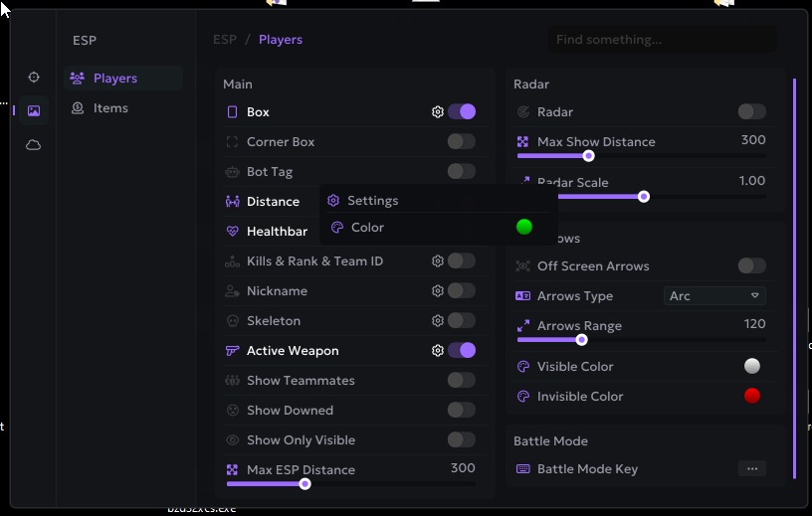
Task: Enable Off Screen Arrows switch
Action: pos(752,266)
